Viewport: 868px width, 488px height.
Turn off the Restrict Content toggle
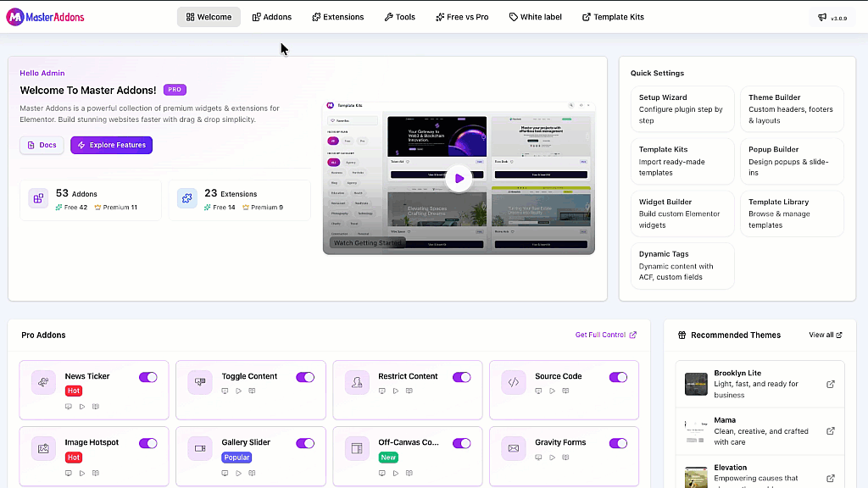pos(462,377)
